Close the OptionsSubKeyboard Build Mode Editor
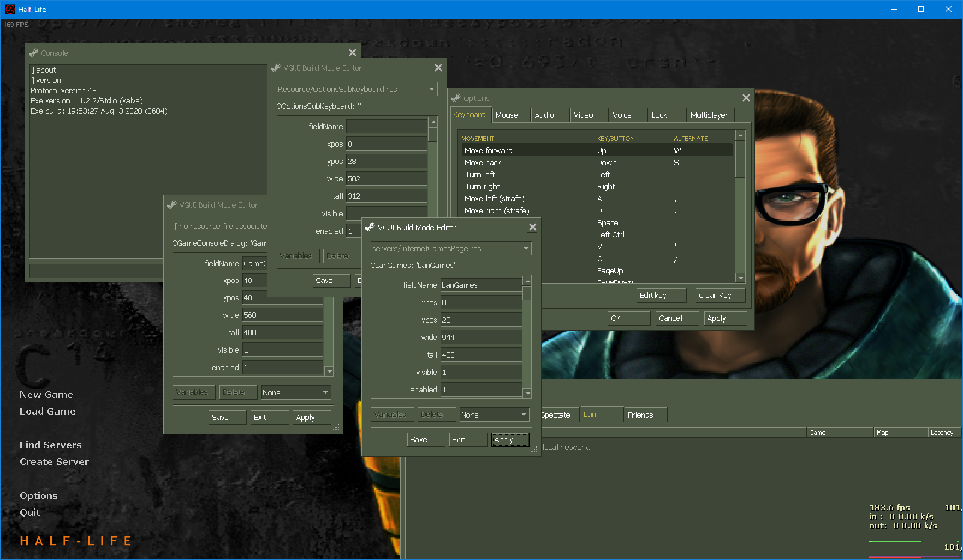The image size is (963, 560). coord(438,68)
